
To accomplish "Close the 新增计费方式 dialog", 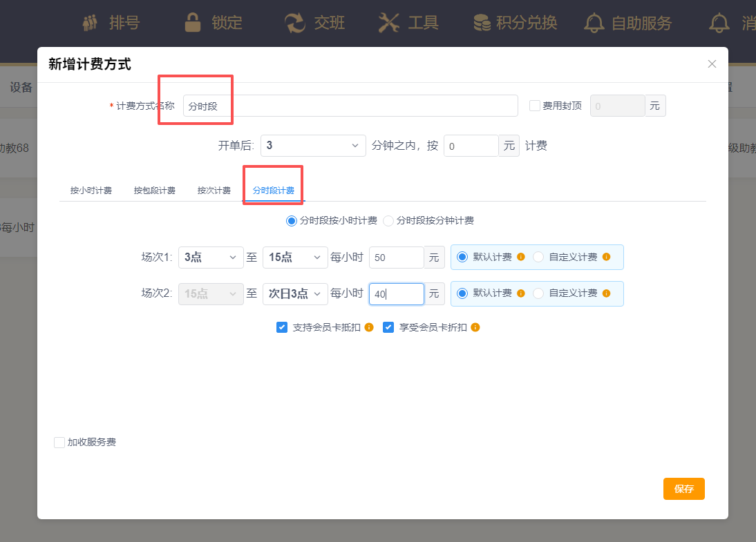I will [712, 64].
